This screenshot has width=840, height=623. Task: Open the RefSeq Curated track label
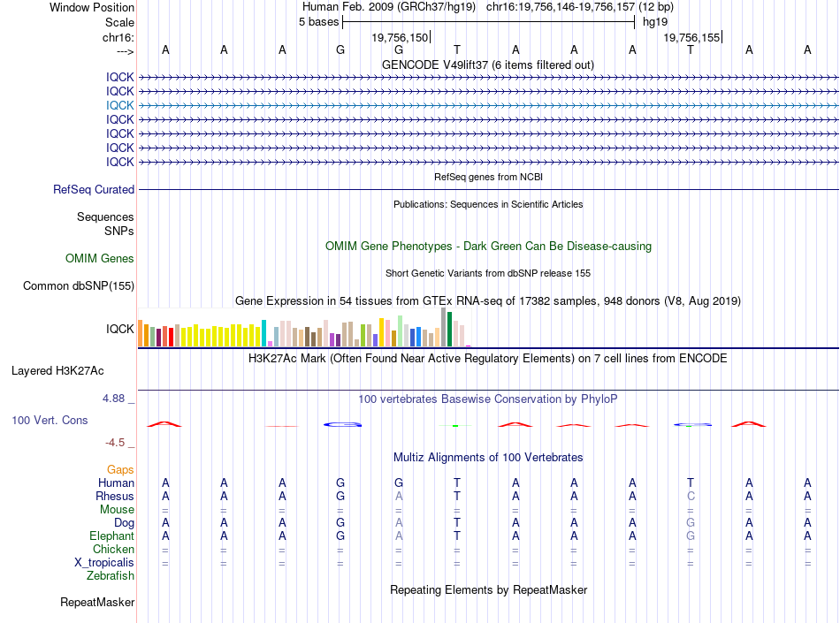pyautogui.click(x=94, y=189)
